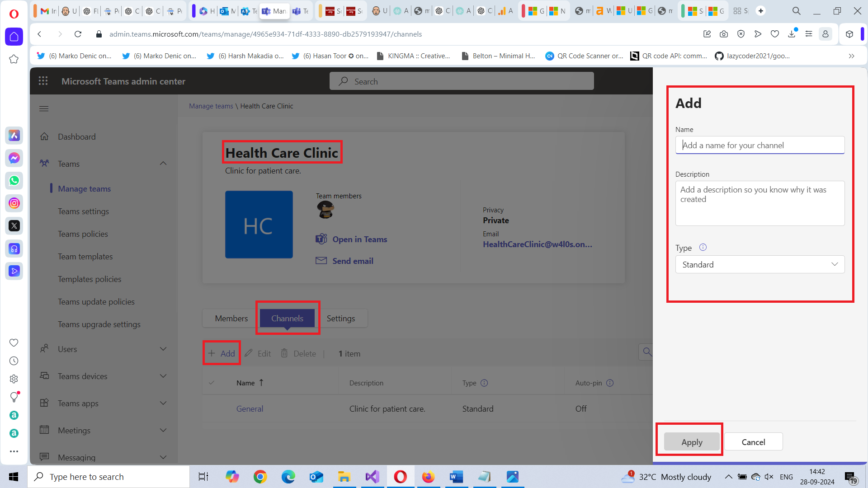This screenshot has width=868, height=488.
Task: Open the browser downloads icon
Action: [x=792, y=34]
